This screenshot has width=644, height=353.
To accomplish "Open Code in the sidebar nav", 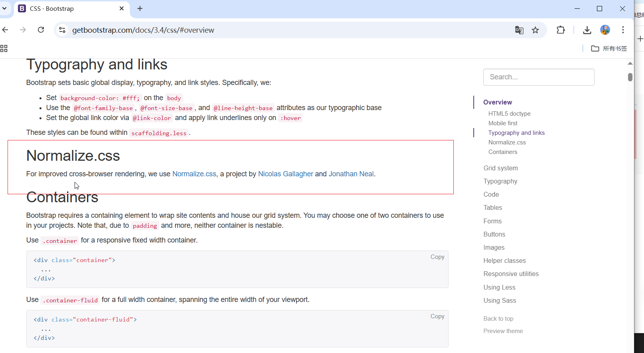I will pos(491,195).
